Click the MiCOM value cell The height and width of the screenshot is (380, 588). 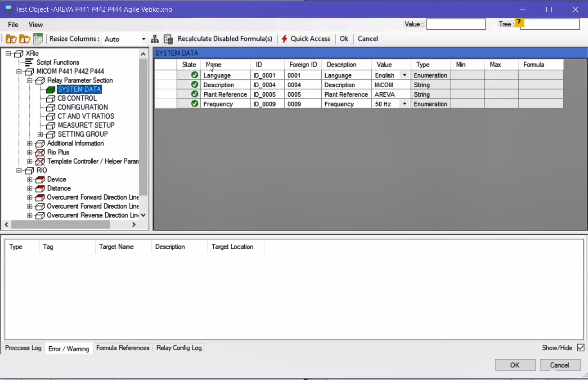tap(391, 85)
